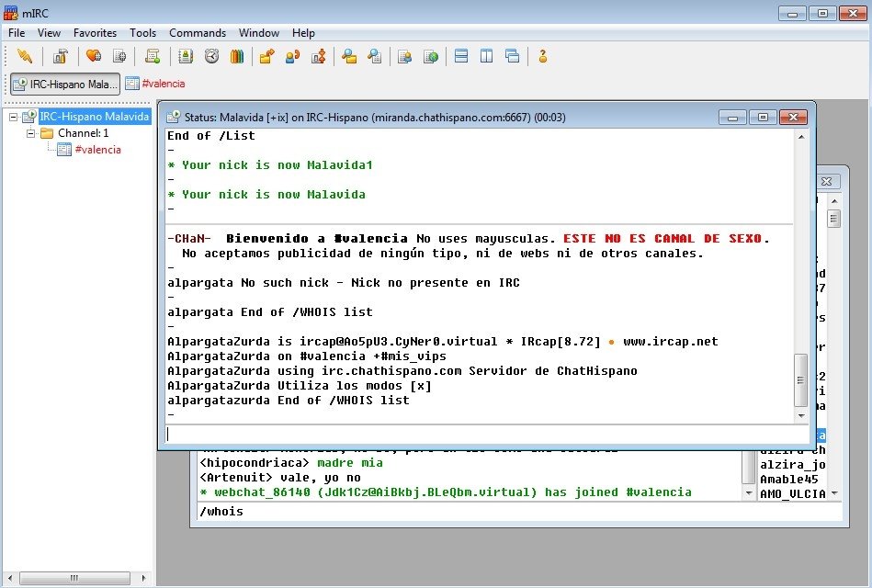Open Log Files magnifier document icon
Image resolution: width=872 pixels, height=588 pixels.
374,56
